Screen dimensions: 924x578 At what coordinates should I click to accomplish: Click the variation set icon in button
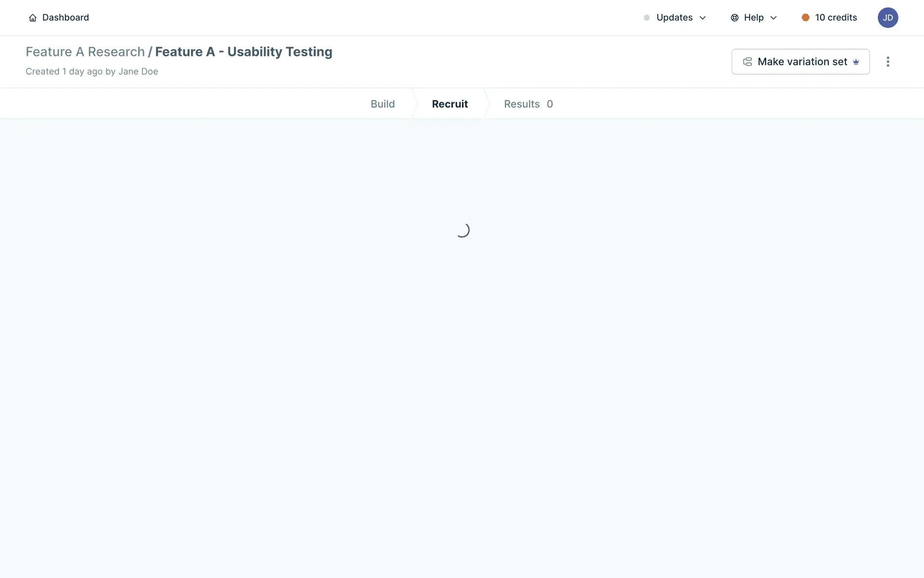pos(747,62)
